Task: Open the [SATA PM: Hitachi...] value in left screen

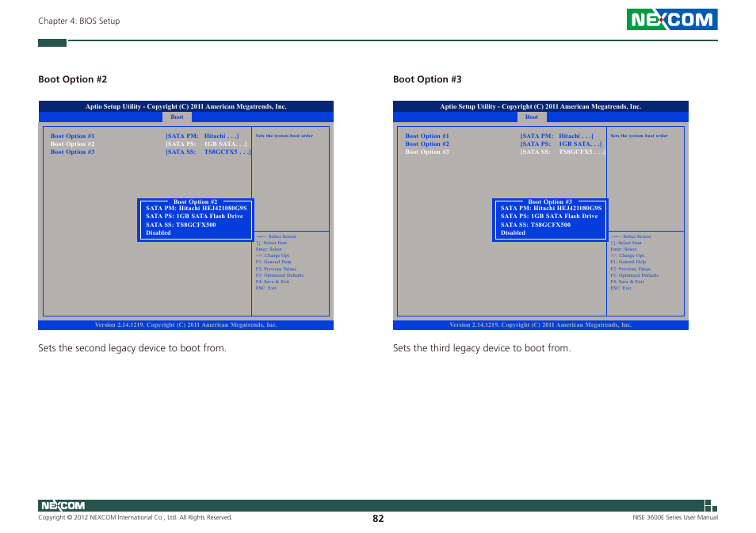Action: tap(202, 136)
